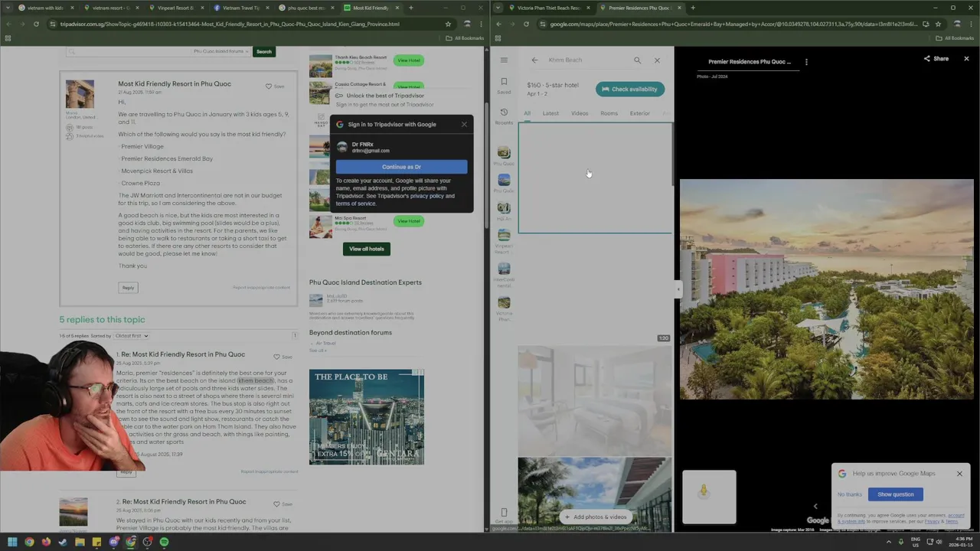Select the Videos tab
This screenshot has width=980, height=551.
point(580,113)
